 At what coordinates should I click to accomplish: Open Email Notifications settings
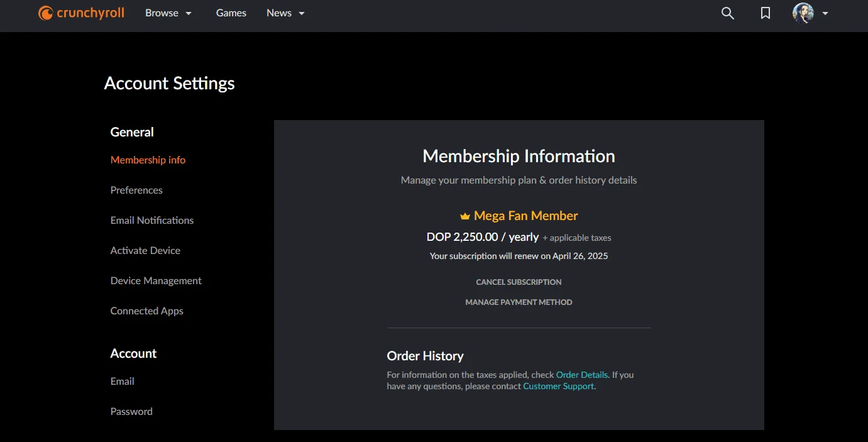tap(152, 220)
